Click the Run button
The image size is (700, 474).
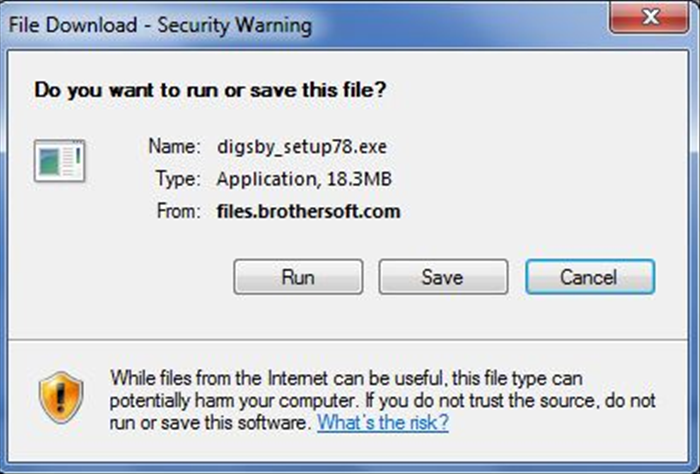click(x=298, y=277)
